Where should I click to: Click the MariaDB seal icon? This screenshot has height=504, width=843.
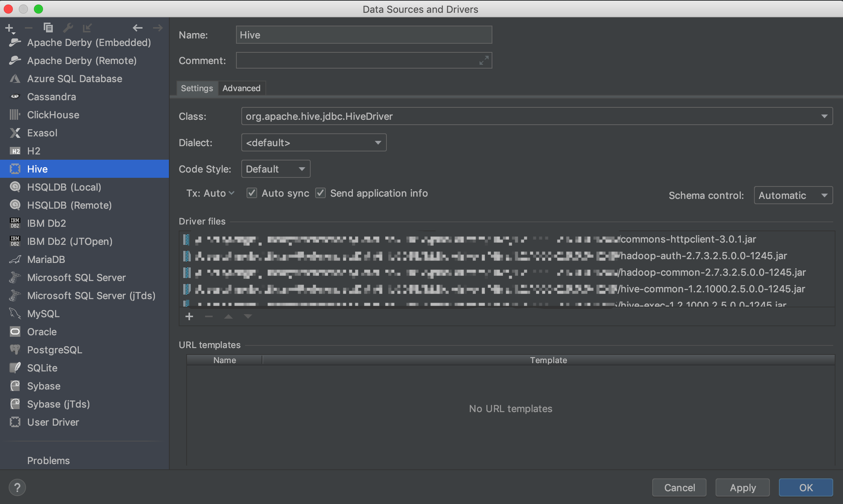click(15, 260)
